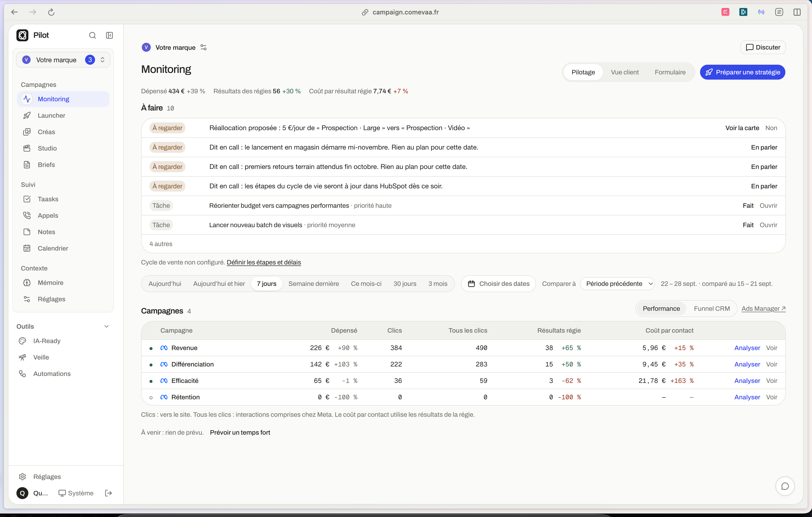The height and width of the screenshot is (517, 812).
Task: Click the logout icon at bottom
Action: coord(108,493)
